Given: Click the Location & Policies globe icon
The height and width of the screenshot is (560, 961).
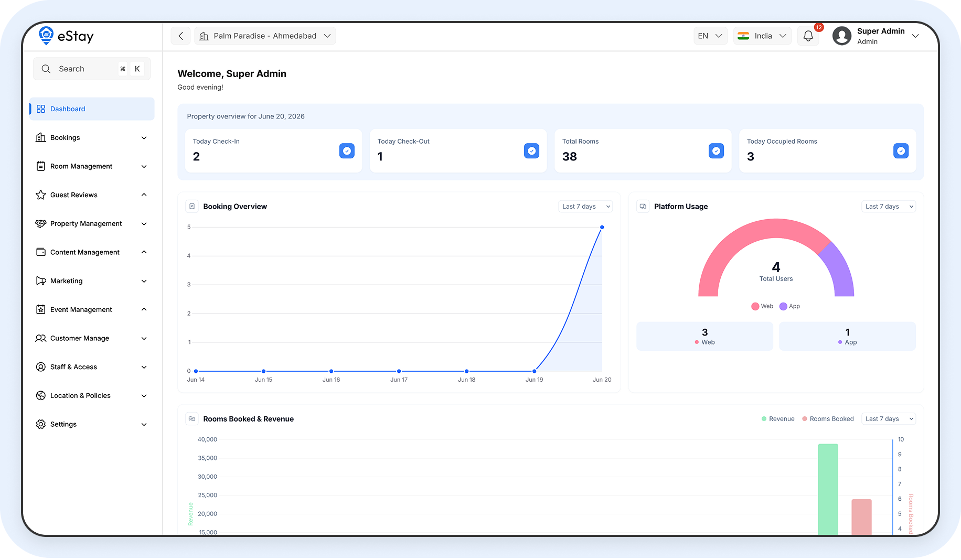Looking at the screenshot, I should pyautogui.click(x=41, y=395).
